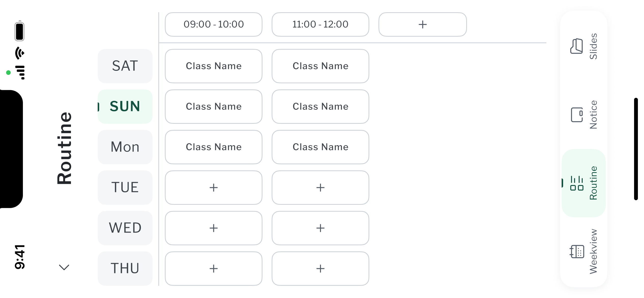Viewport: 644px width, 298px height.
Task: Select the Mon day tab
Action: [125, 147]
